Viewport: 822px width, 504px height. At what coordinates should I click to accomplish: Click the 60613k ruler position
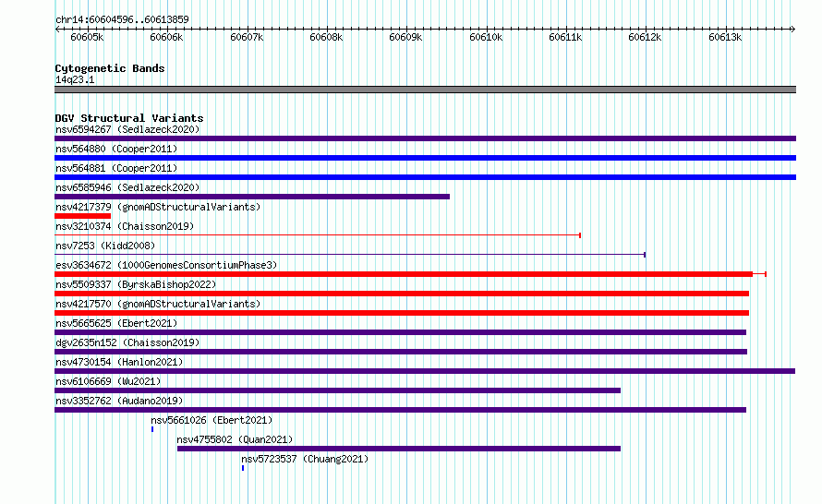[726, 37]
